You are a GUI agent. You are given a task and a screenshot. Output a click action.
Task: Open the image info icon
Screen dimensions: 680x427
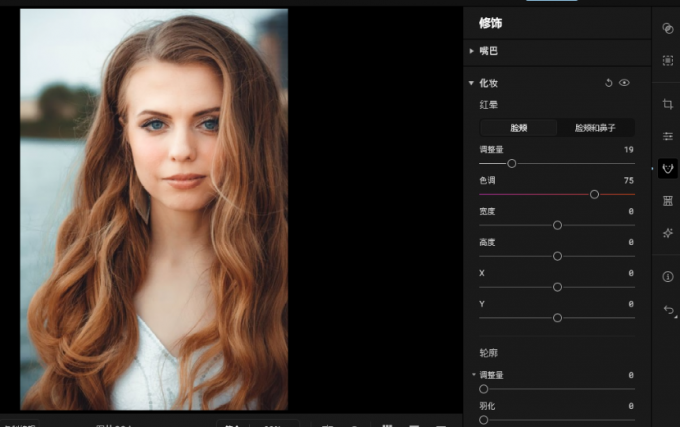tap(667, 276)
